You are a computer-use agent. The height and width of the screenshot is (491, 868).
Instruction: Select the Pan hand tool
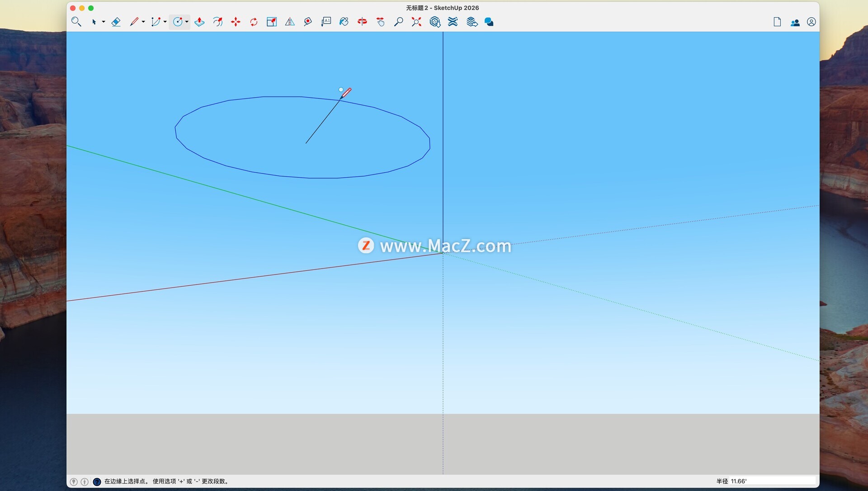380,22
